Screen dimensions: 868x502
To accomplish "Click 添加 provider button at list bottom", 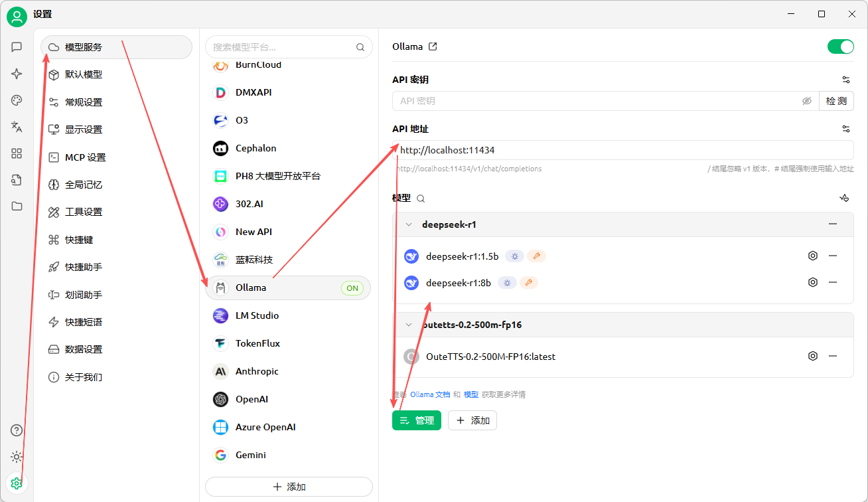I will [289, 487].
